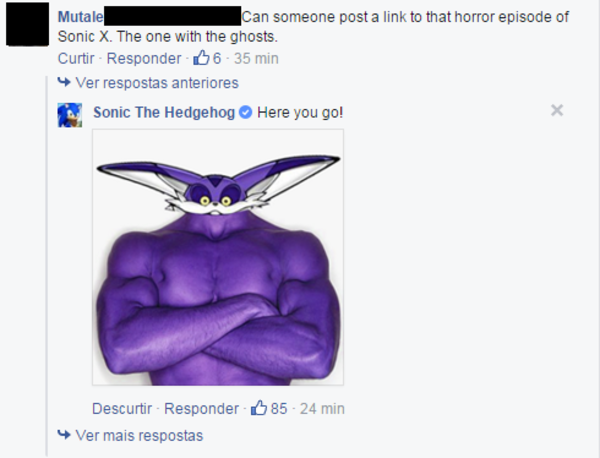Click the 35 min timestamp
The image size is (600, 458).
(256, 59)
